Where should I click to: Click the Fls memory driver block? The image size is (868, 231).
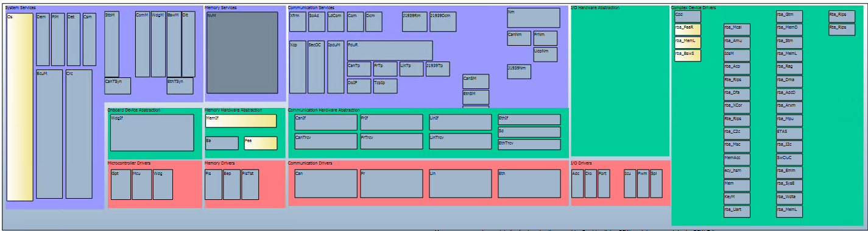point(213,185)
